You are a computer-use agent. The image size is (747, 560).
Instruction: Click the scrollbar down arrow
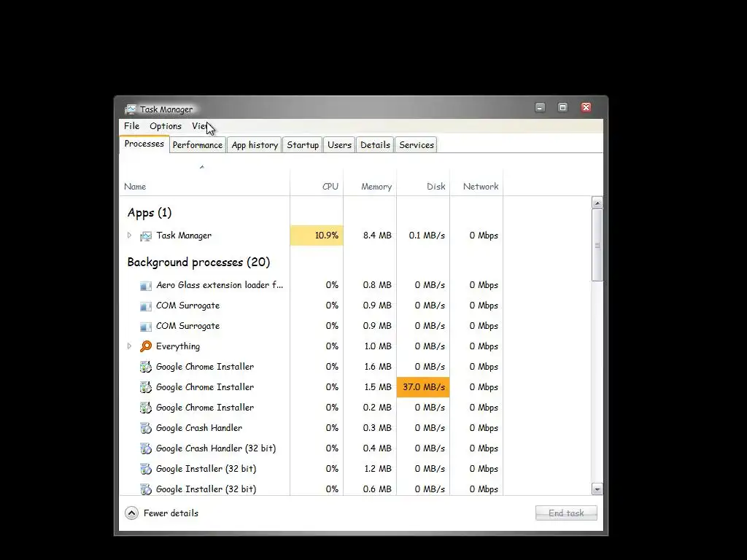click(x=597, y=489)
